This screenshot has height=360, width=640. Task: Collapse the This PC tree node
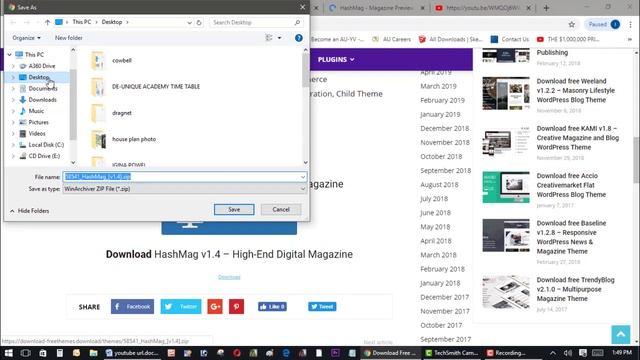[x=9, y=55]
